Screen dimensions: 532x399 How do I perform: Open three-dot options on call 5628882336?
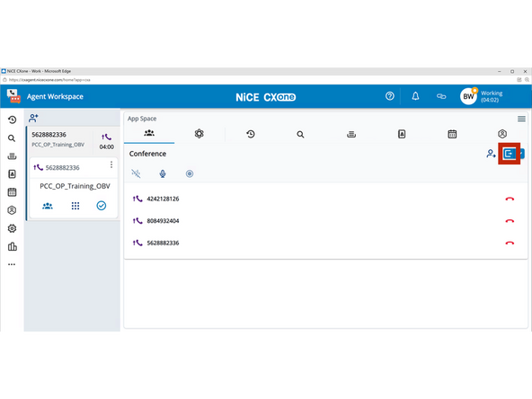coord(111,164)
